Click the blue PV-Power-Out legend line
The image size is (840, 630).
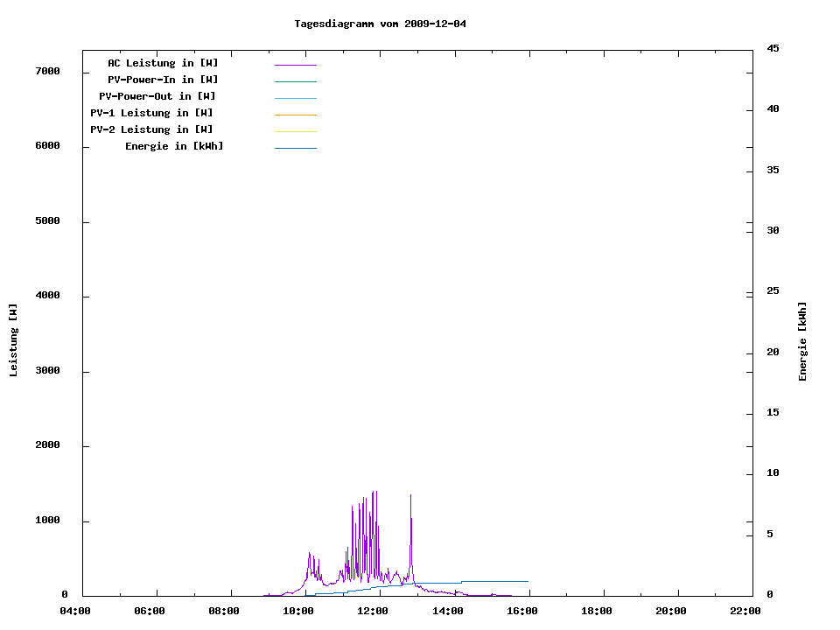(295, 98)
